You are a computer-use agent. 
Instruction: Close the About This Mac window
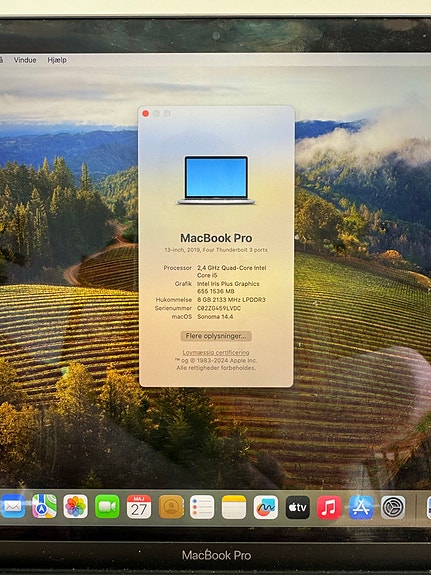pos(146,114)
